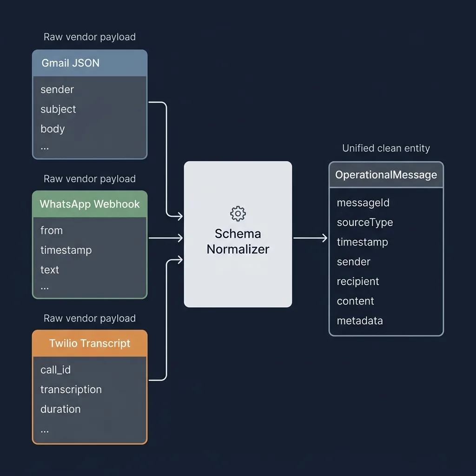Click the gear icon in Schema Normalizer

[x=238, y=213]
